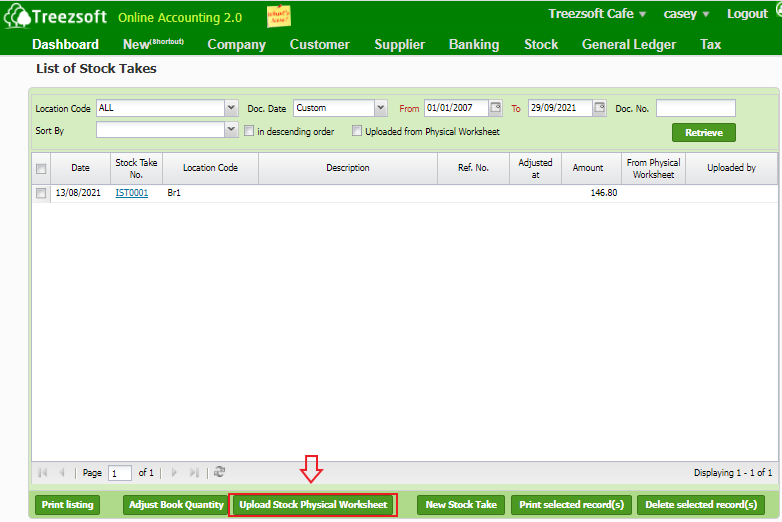The width and height of the screenshot is (782, 522).
Task: Click Upload Stock Physical Worksheet button
Action: (313, 505)
